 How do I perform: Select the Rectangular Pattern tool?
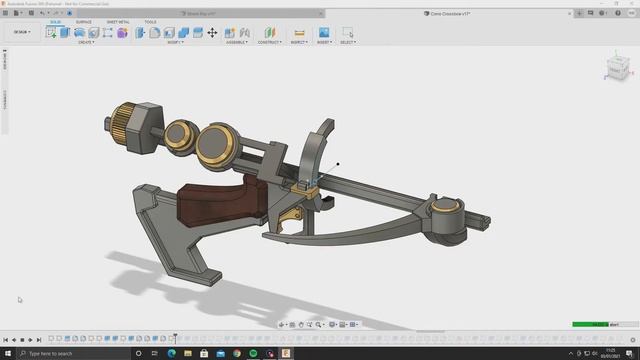(x=108, y=33)
